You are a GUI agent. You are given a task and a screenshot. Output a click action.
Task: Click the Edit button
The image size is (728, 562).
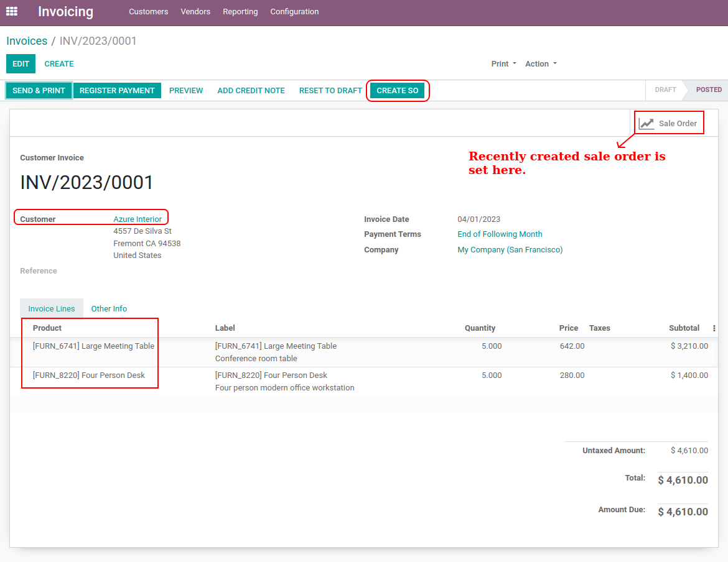21,64
